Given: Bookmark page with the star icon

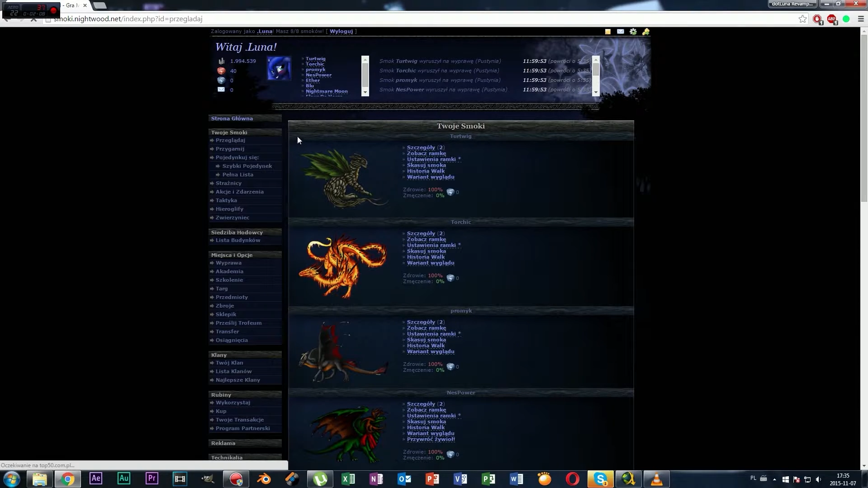Looking at the screenshot, I should 802,19.
